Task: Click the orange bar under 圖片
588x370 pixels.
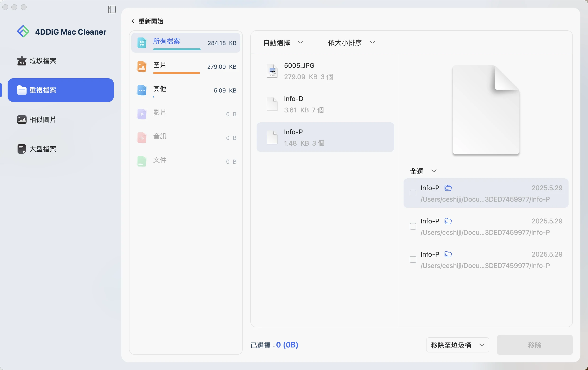Action: 176,73
